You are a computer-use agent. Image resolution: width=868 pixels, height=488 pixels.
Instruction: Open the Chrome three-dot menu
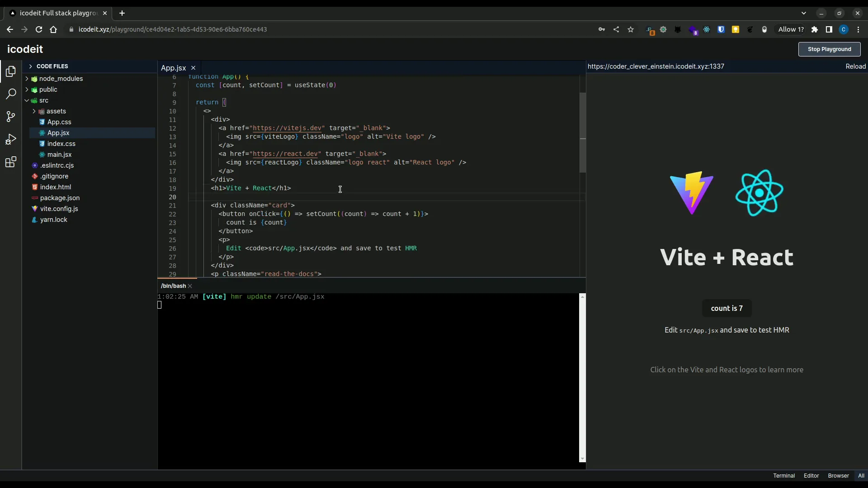(859, 29)
